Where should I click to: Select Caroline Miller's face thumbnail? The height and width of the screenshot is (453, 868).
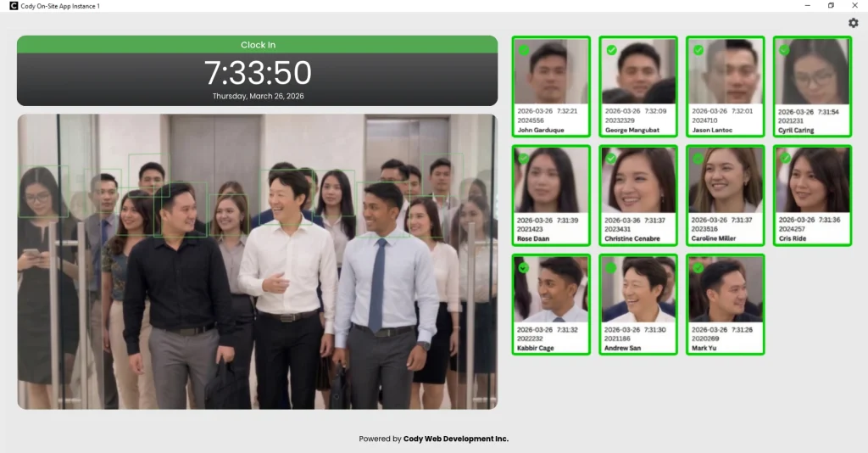pos(726,181)
